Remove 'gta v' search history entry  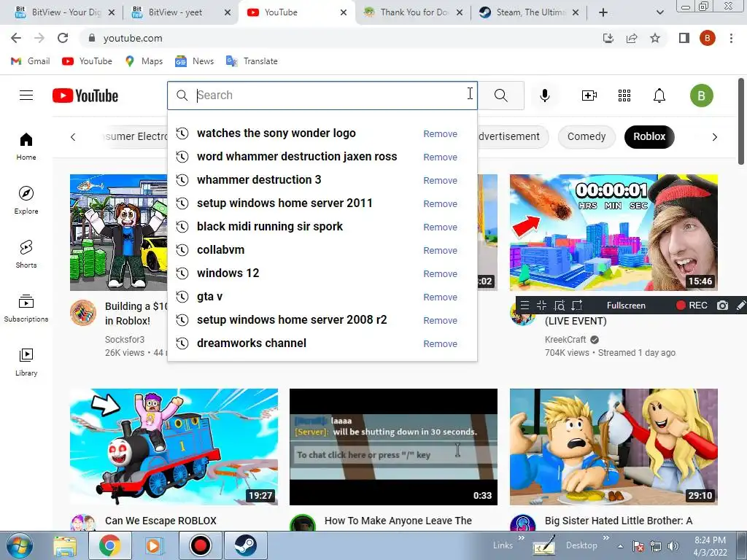coord(440,297)
